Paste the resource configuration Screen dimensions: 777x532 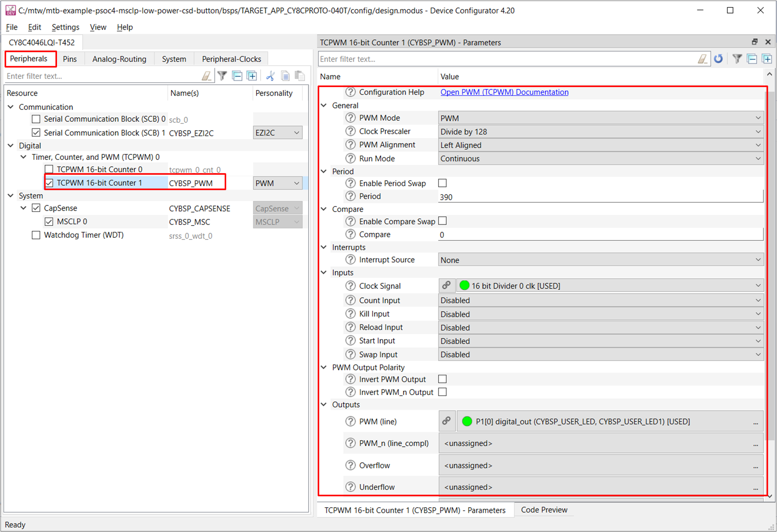(300, 76)
